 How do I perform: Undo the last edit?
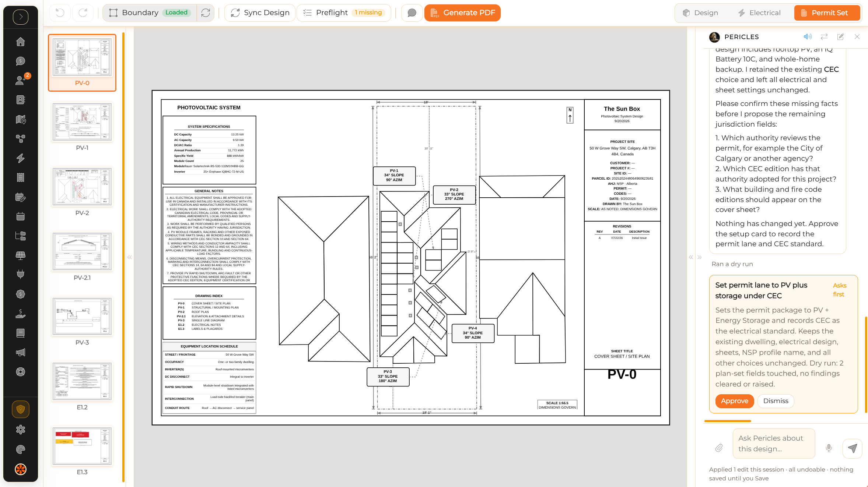pyautogui.click(x=60, y=13)
